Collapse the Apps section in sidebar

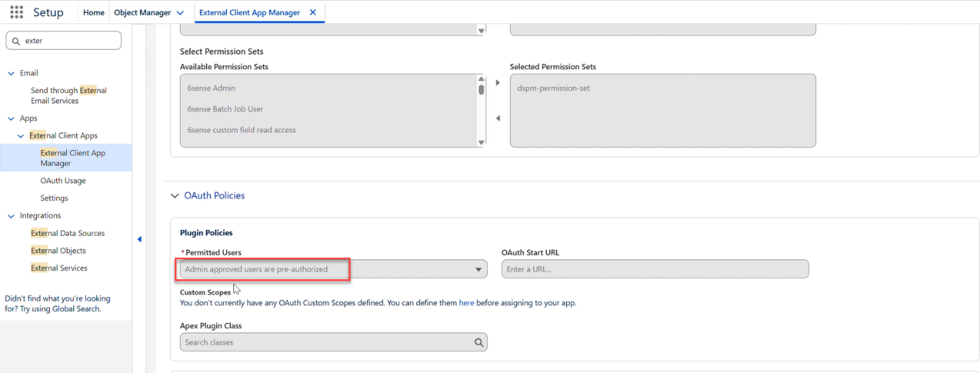pos(11,119)
